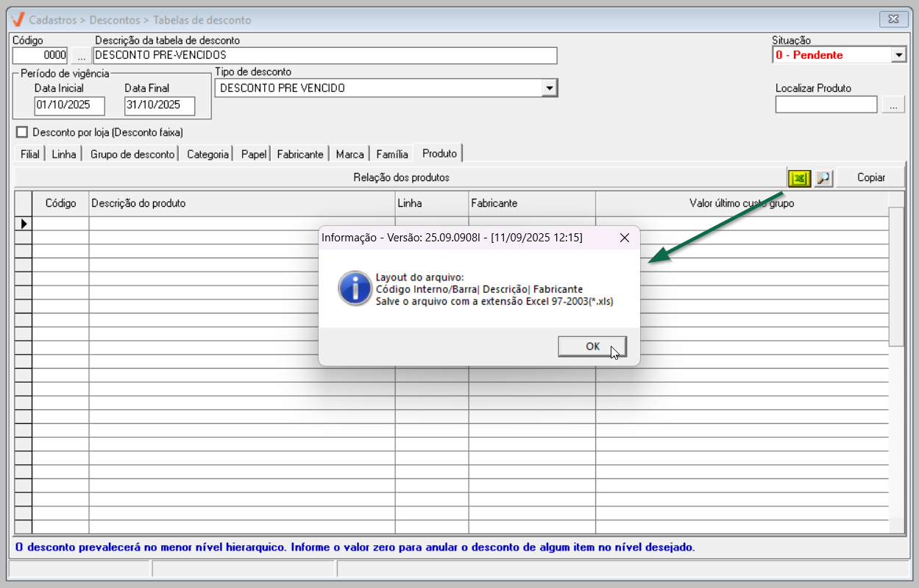Click the application logo in title bar
The width and height of the screenshot is (919, 588).
(x=18, y=20)
